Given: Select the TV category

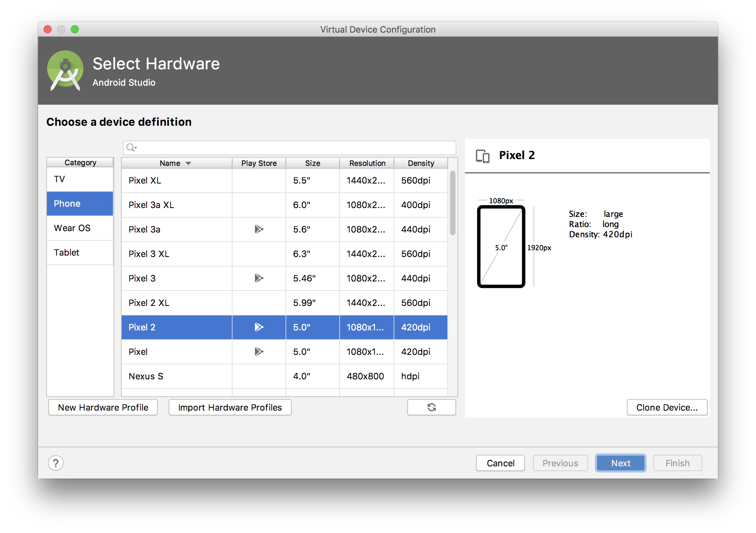Looking at the screenshot, I should point(80,179).
